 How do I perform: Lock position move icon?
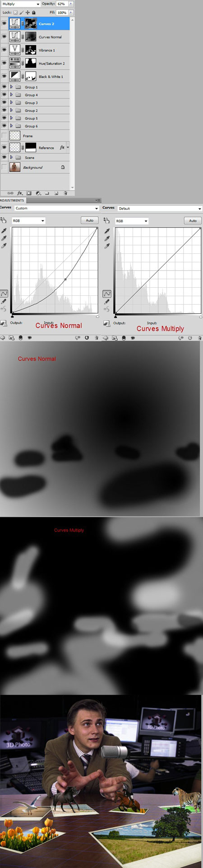pyautogui.click(x=28, y=13)
